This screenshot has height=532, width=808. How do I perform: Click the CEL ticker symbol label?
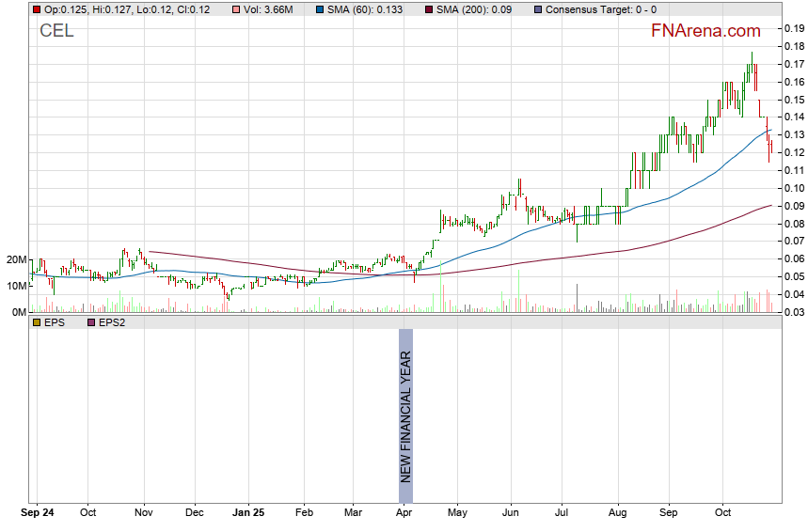56,31
